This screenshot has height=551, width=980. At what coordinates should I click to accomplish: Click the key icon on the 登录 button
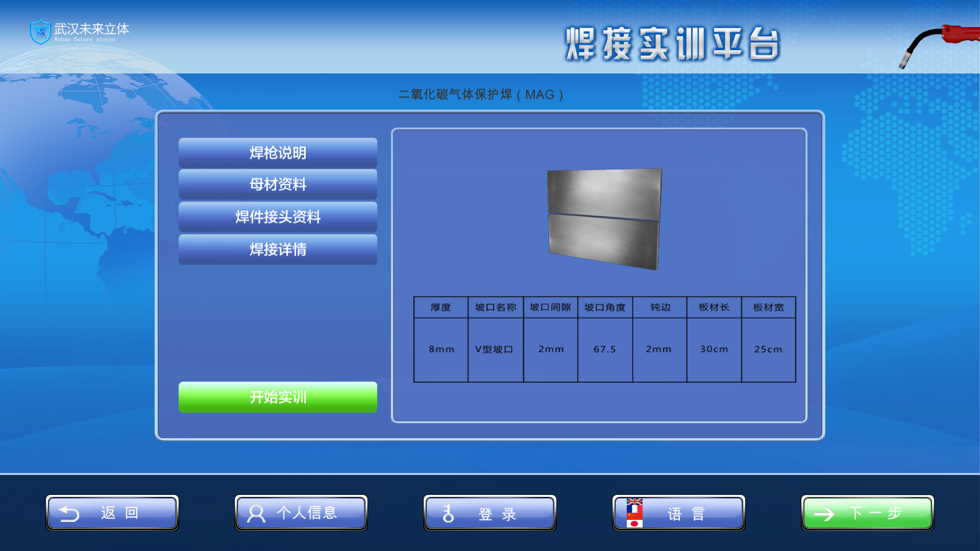448,513
